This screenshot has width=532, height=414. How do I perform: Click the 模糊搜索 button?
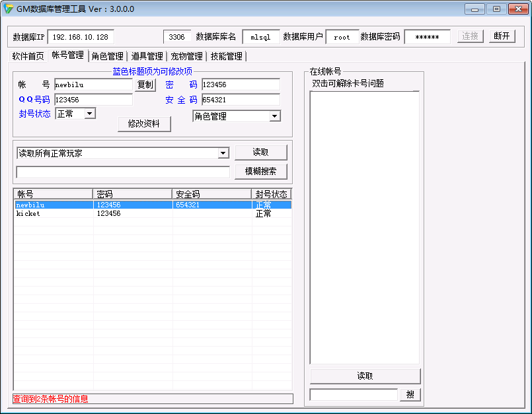[260, 172]
